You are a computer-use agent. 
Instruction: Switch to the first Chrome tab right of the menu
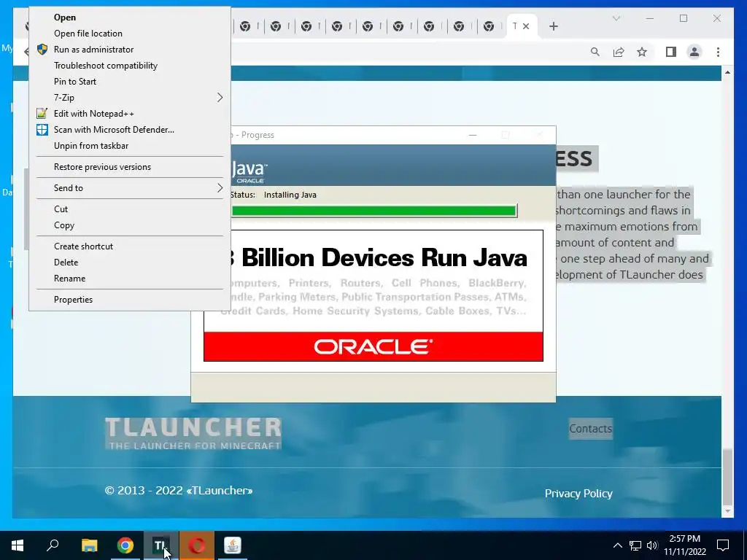point(246,27)
